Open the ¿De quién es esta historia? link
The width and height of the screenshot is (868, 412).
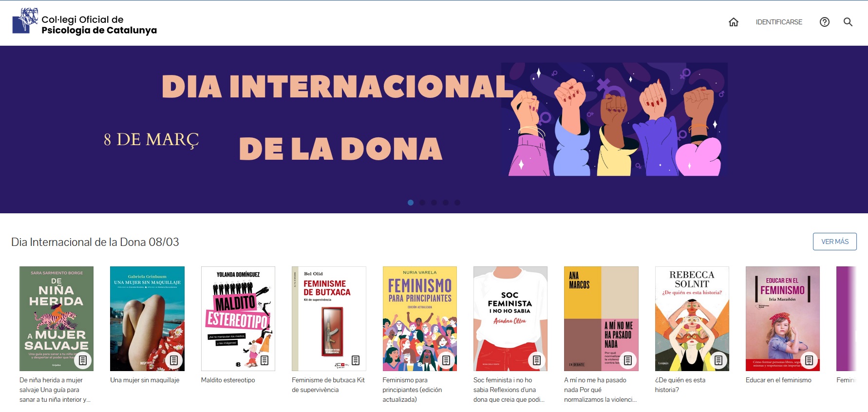680,385
